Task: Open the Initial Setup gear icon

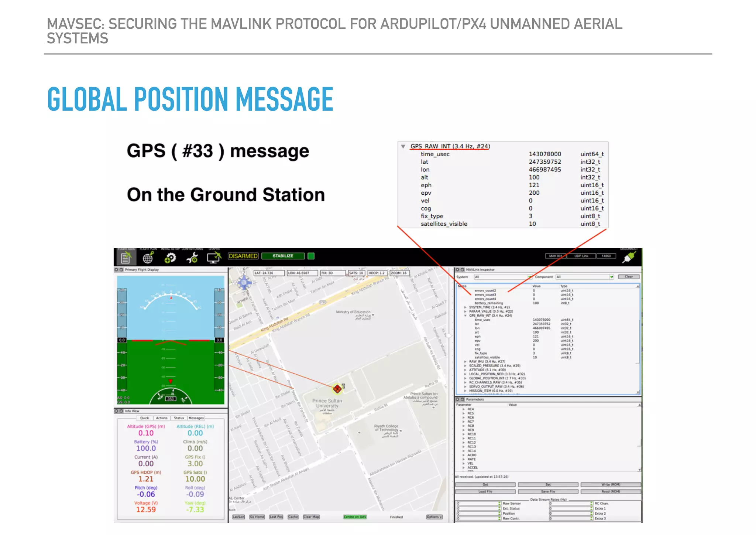Action: click(x=170, y=258)
